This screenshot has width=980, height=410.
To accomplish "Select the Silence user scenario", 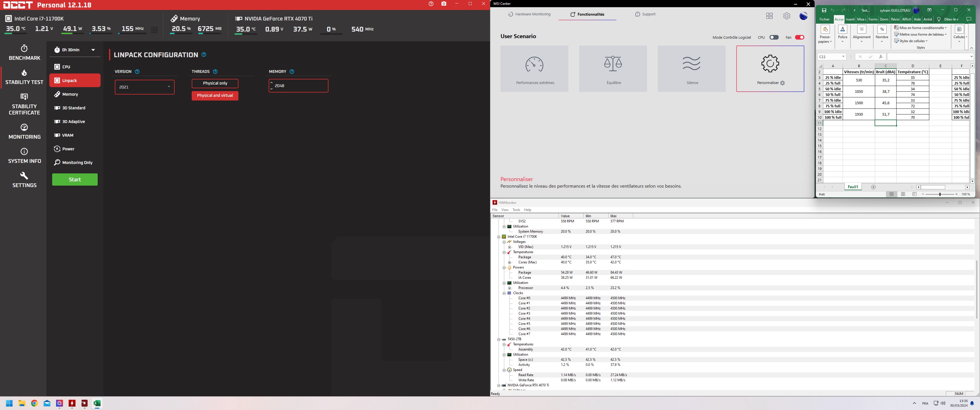I will click(691, 69).
